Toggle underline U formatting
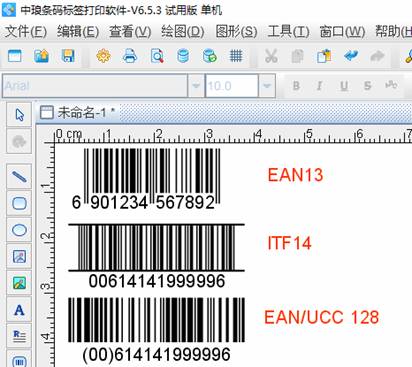 pos(344,86)
